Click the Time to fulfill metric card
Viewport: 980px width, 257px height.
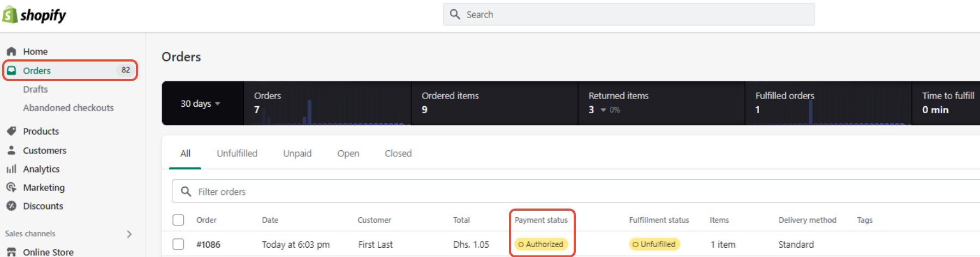click(946, 103)
